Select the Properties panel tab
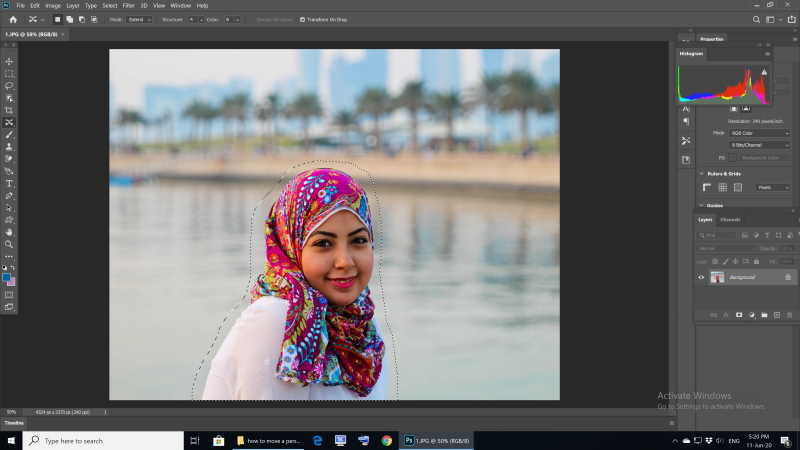The height and width of the screenshot is (450, 800). click(712, 39)
